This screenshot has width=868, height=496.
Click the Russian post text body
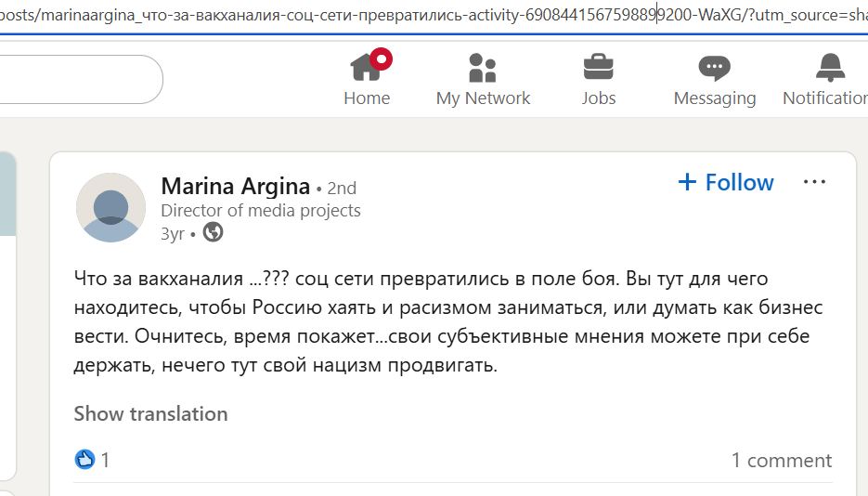point(447,321)
